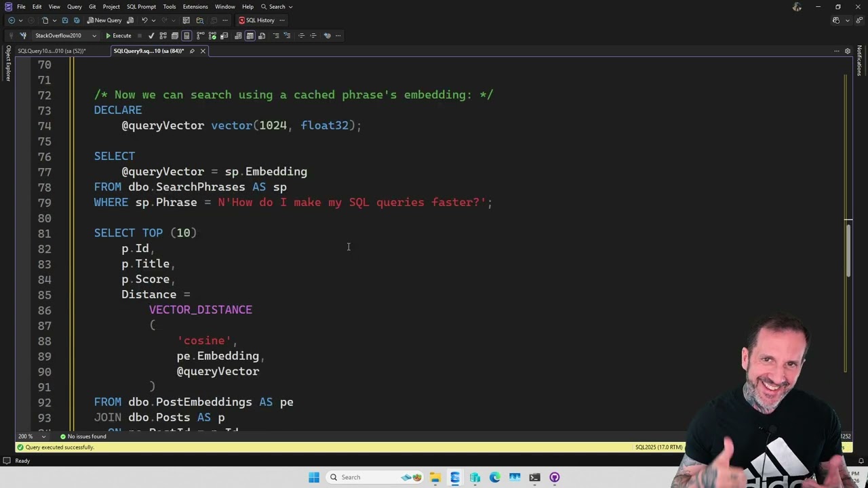868x488 pixels.
Task: Click Comment Out Selected Lines icon
Action: (x=276, y=36)
